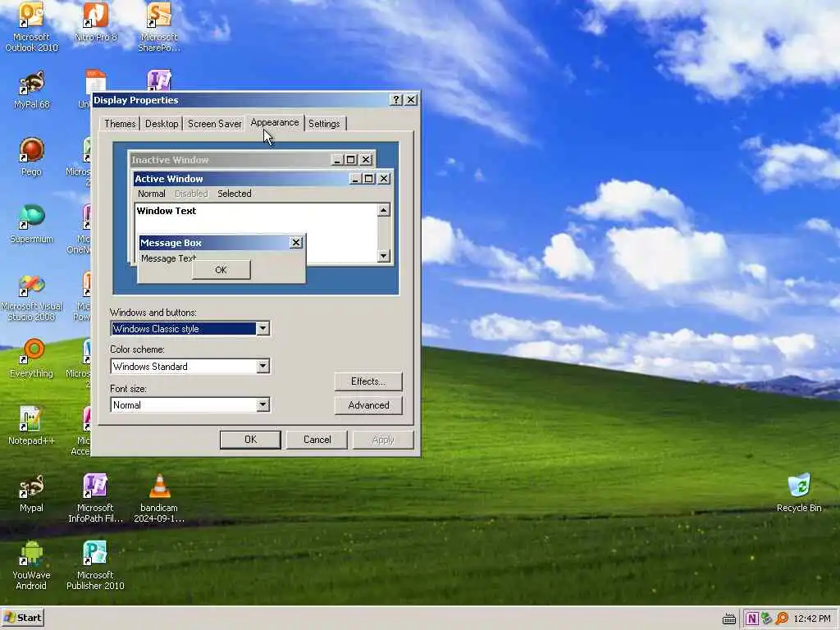This screenshot has height=630, width=840.
Task: Click the preview scrollbar up arrow
Action: [383, 211]
